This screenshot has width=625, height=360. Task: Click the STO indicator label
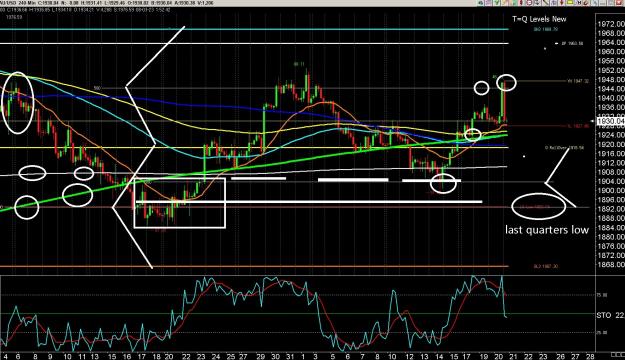pyautogui.click(x=604, y=315)
